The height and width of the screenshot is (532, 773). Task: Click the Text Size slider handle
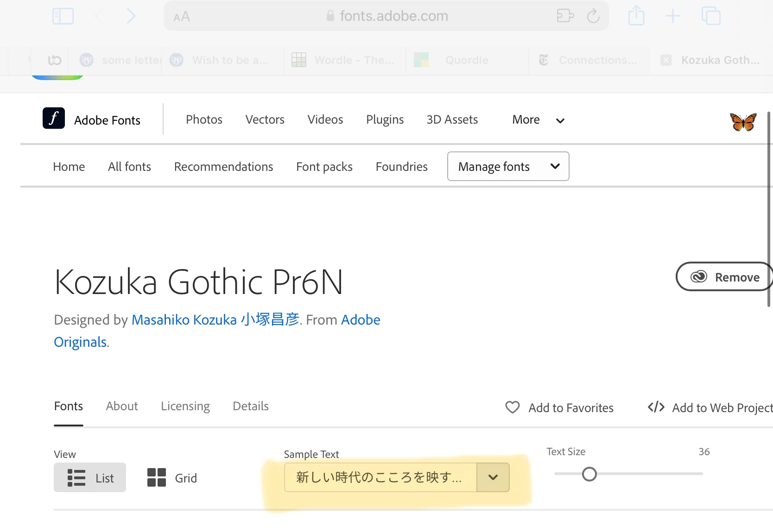(589, 474)
